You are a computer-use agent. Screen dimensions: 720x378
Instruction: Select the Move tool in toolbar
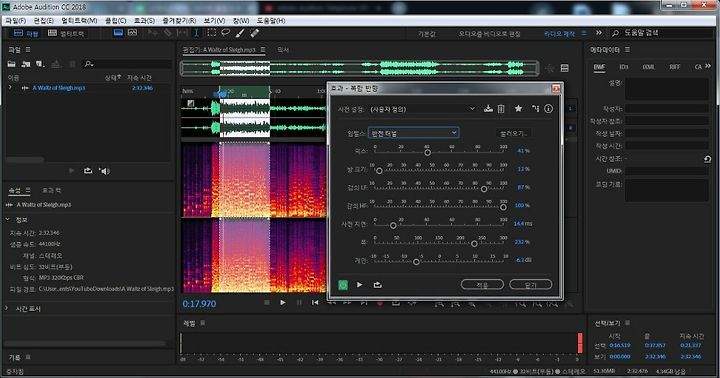pyautogui.click(x=152, y=33)
